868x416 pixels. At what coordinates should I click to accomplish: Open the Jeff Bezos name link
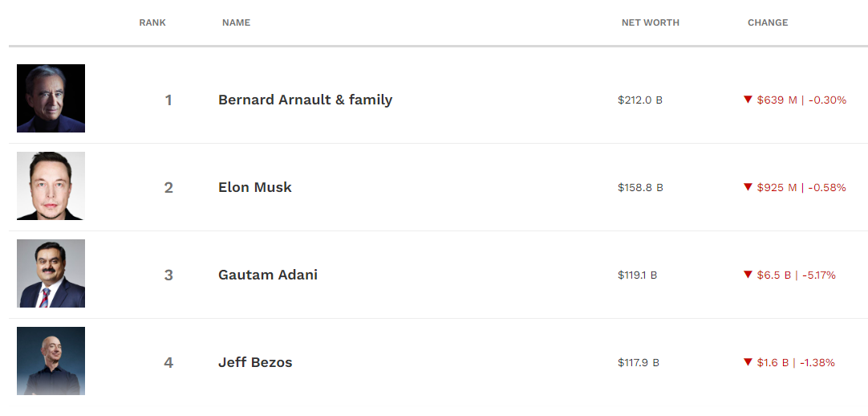(255, 363)
